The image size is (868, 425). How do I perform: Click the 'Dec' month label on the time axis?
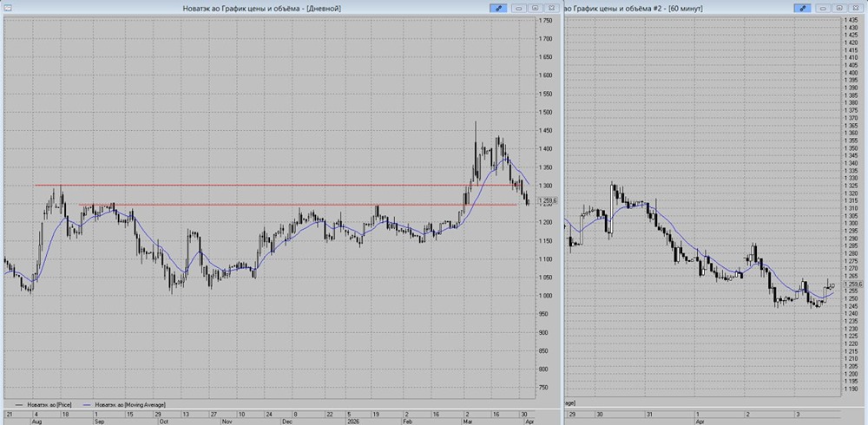(288, 421)
